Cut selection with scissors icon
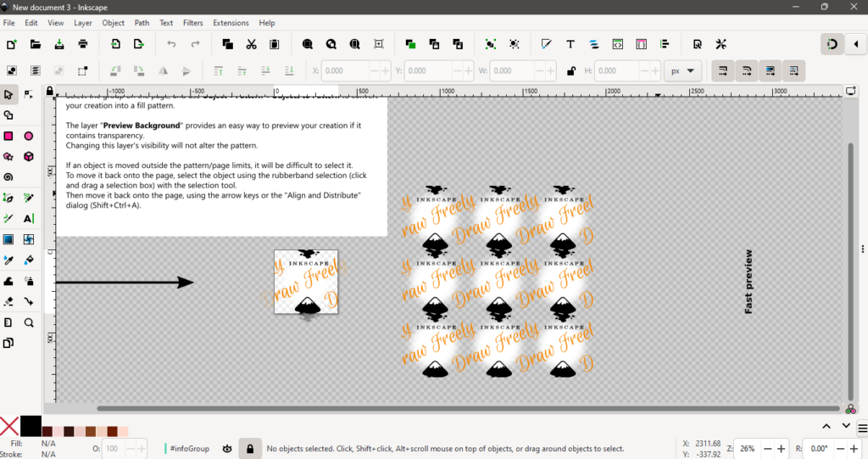This screenshot has width=868, height=459. pos(251,44)
